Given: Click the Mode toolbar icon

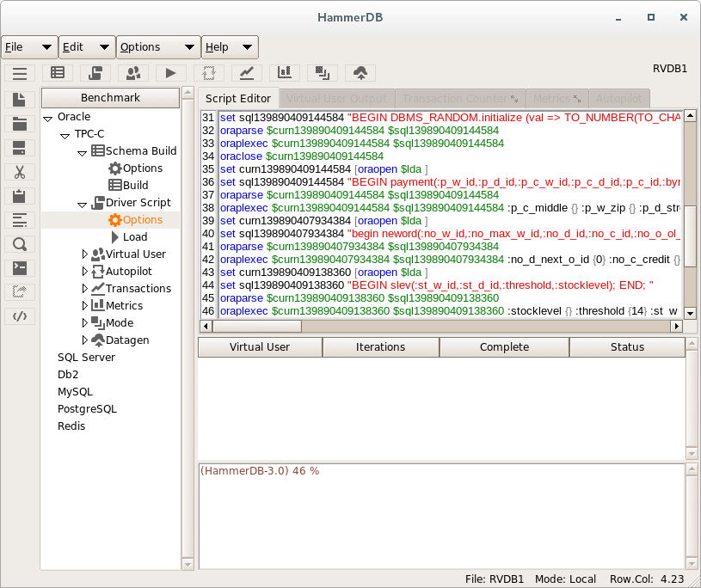Looking at the screenshot, I should pos(323,73).
